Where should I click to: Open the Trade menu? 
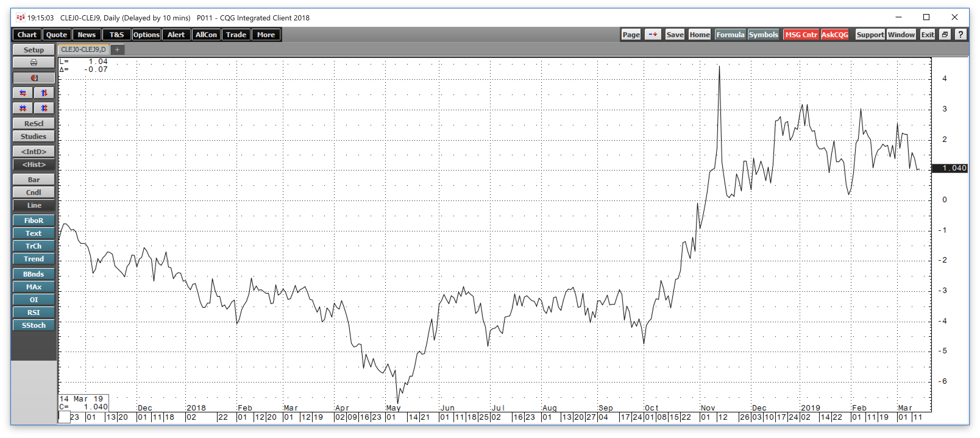pyautogui.click(x=236, y=34)
